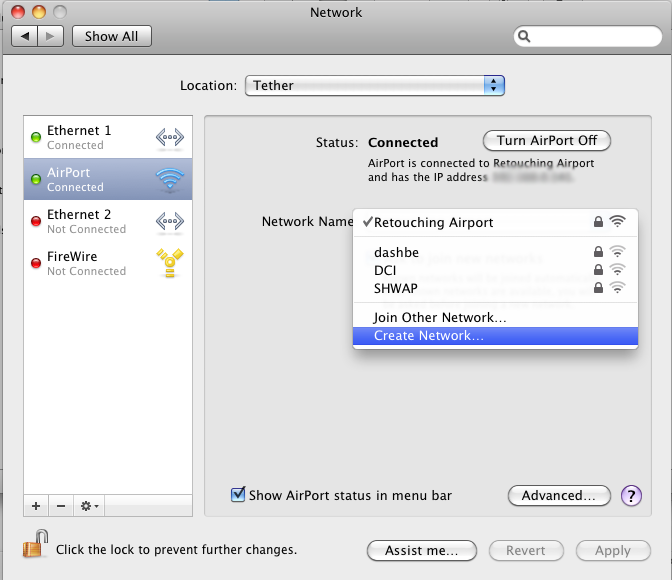Click lock icon beside Retouching Airport
This screenshot has width=672, height=580.
(x=598, y=222)
